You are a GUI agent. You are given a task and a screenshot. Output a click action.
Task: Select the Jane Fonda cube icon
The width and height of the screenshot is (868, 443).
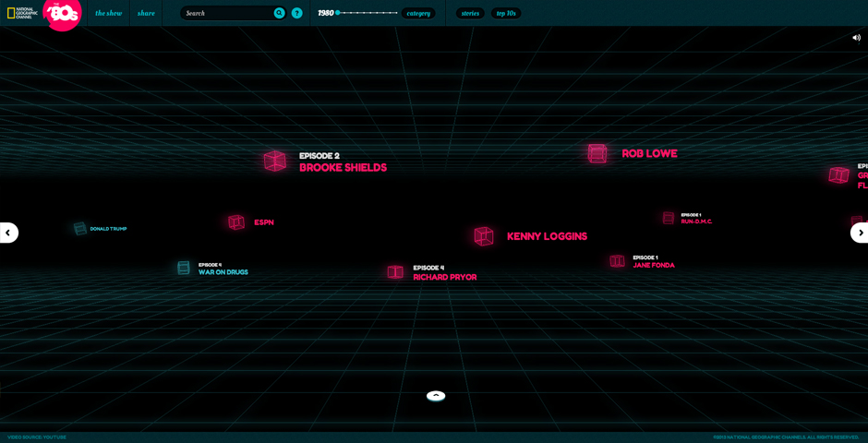pos(617,261)
